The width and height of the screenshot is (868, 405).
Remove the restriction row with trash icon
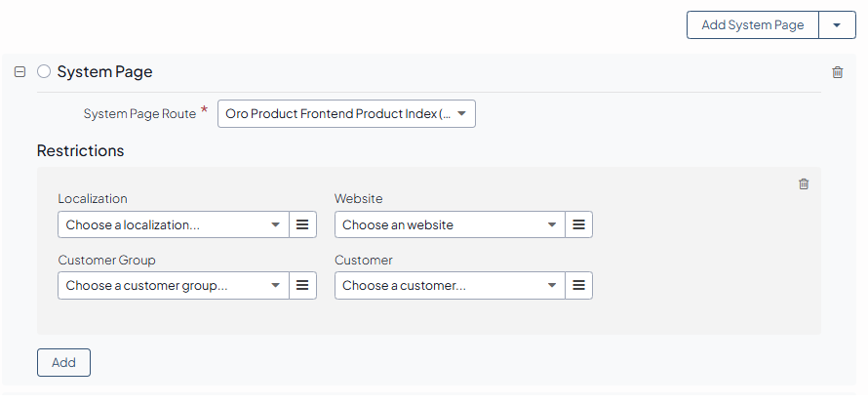[x=804, y=183]
